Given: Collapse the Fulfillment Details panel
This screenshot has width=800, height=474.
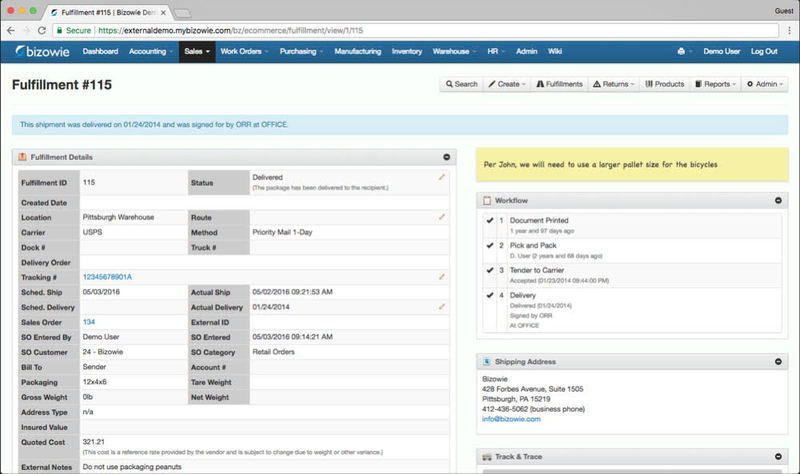Looking at the screenshot, I should pos(446,157).
